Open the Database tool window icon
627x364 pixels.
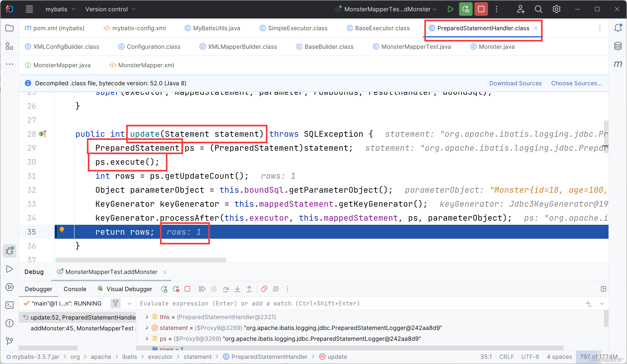618,46
